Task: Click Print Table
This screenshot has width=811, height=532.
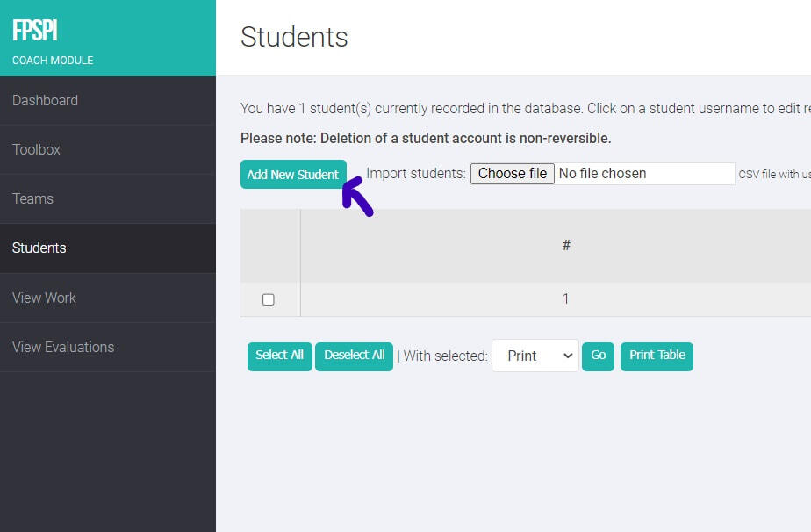Action: pyautogui.click(x=657, y=356)
